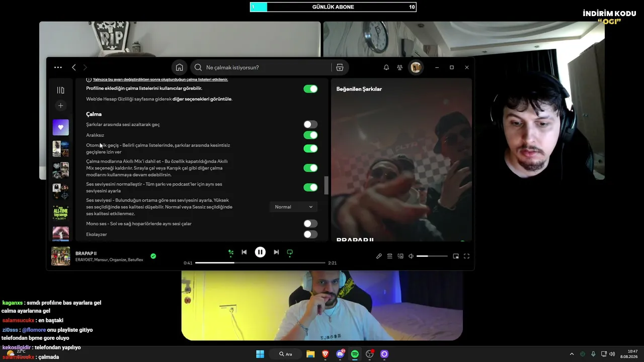Show hidden system tray icons
The height and width of the screenshot is (362, 644).
pos(572,354)
